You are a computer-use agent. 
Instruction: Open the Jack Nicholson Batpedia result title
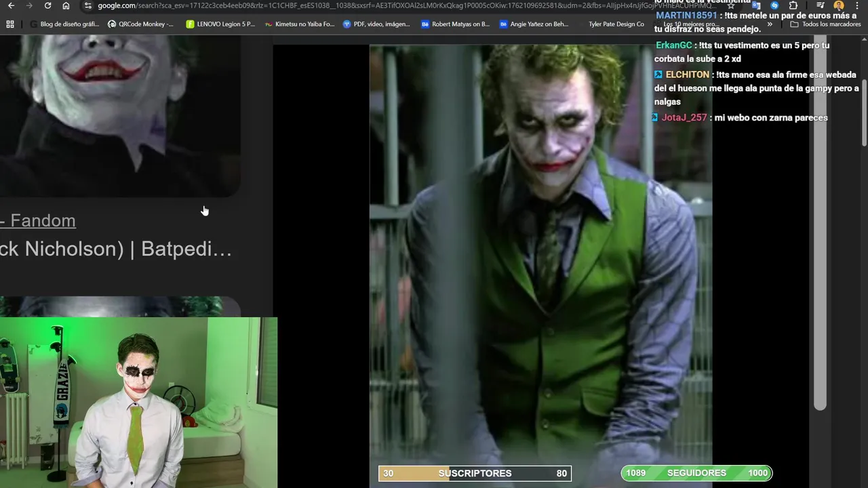tap(116, 249)
